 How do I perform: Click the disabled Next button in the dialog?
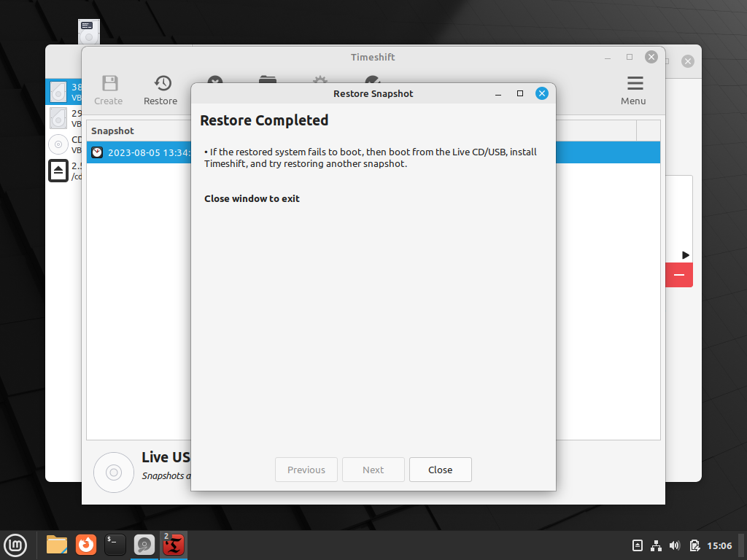tap(373, 470)
